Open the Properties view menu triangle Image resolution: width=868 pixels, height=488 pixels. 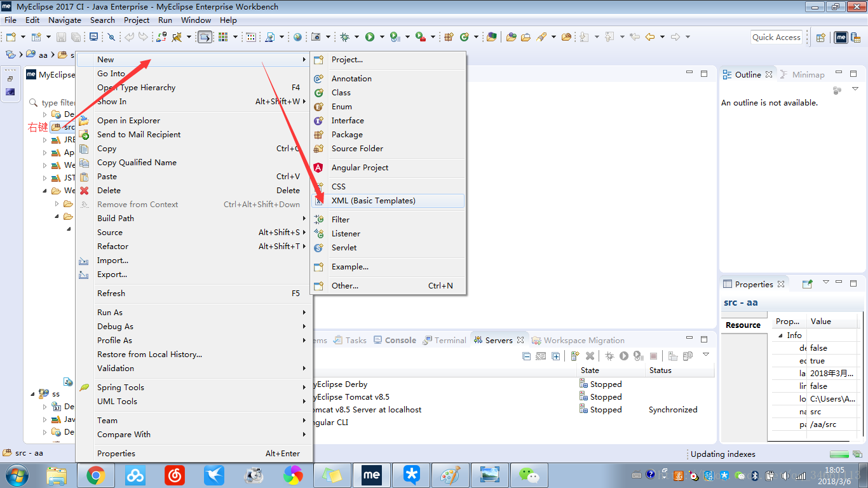826,282
